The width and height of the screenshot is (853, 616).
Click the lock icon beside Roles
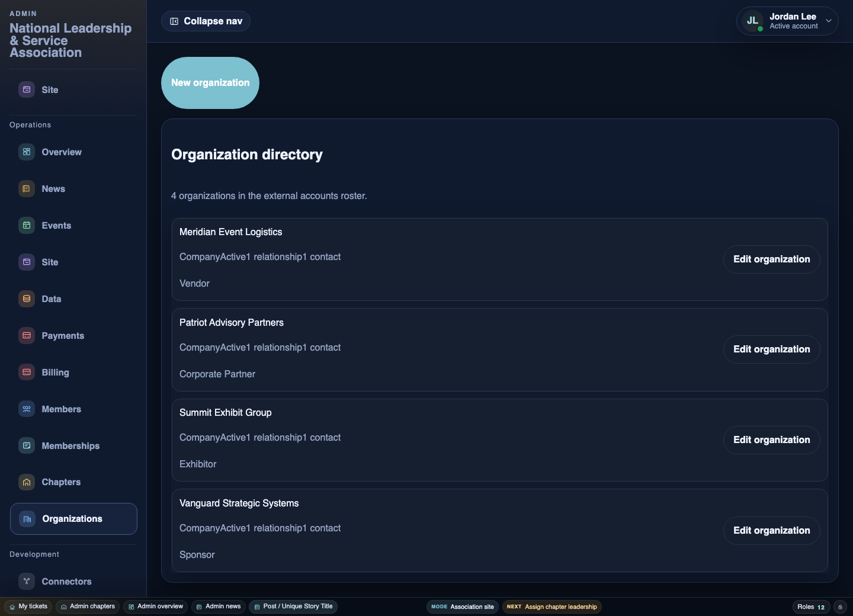click(840, 607)
